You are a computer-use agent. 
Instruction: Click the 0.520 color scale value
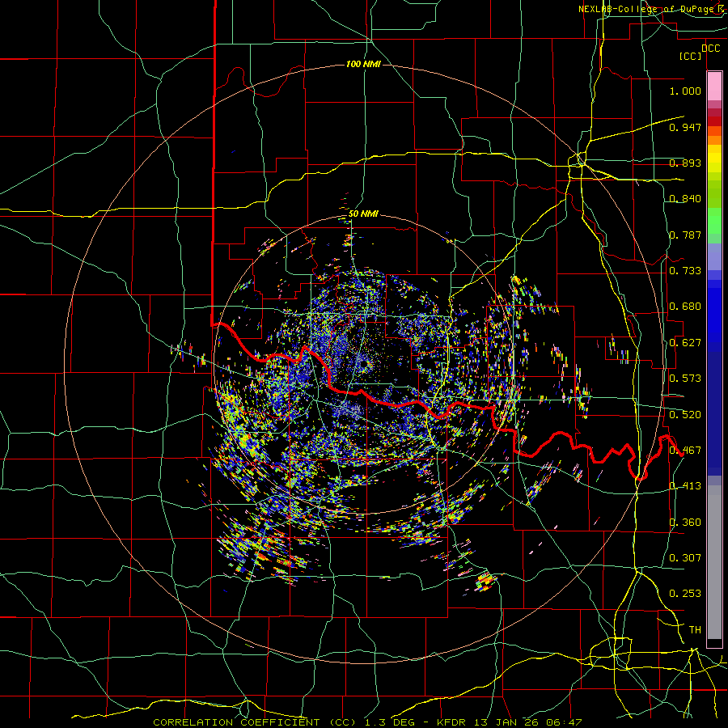(685, 415)
